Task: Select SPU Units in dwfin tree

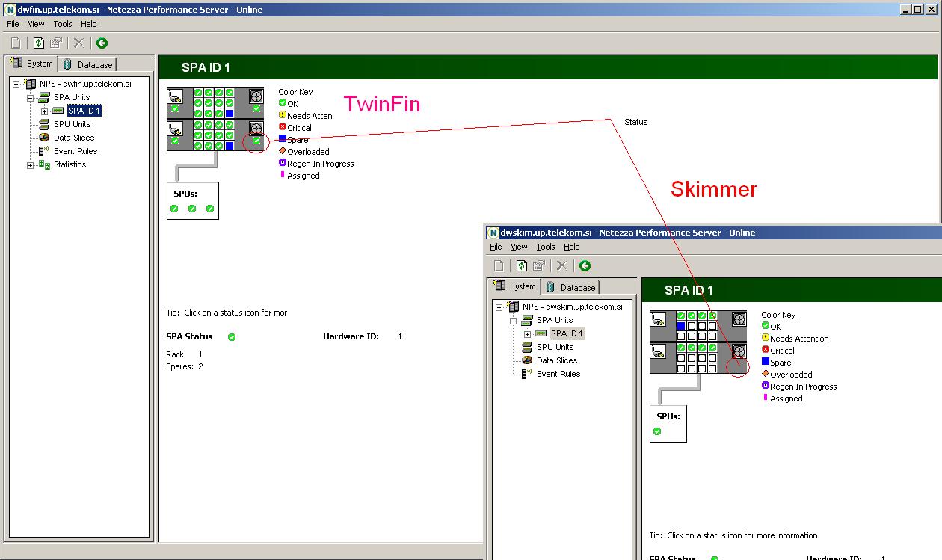Action: pyautogui.click(x=72, y=124)
